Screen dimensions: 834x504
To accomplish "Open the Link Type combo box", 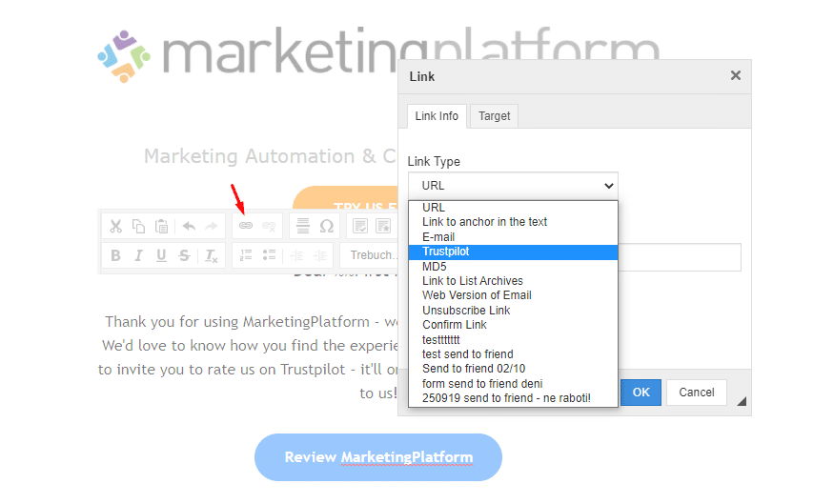I will [x=513, y=186].
